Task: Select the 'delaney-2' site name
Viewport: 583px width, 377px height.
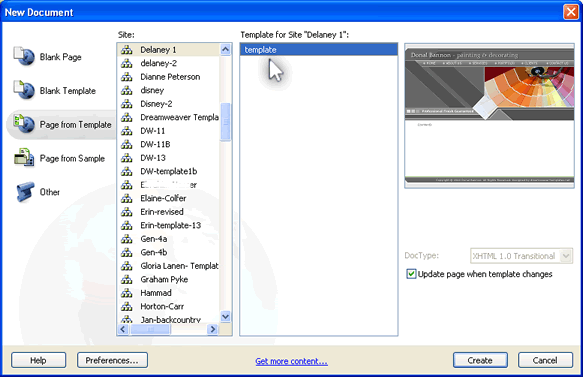Action: [x=158, y=63]
